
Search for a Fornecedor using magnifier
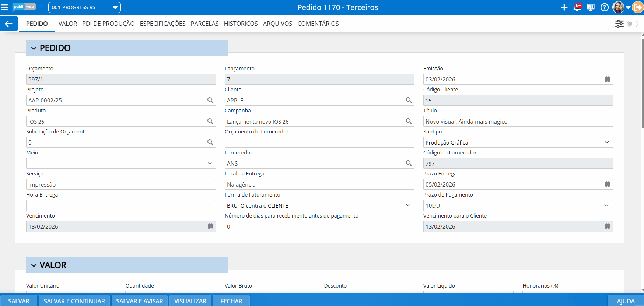pos(409,163)
